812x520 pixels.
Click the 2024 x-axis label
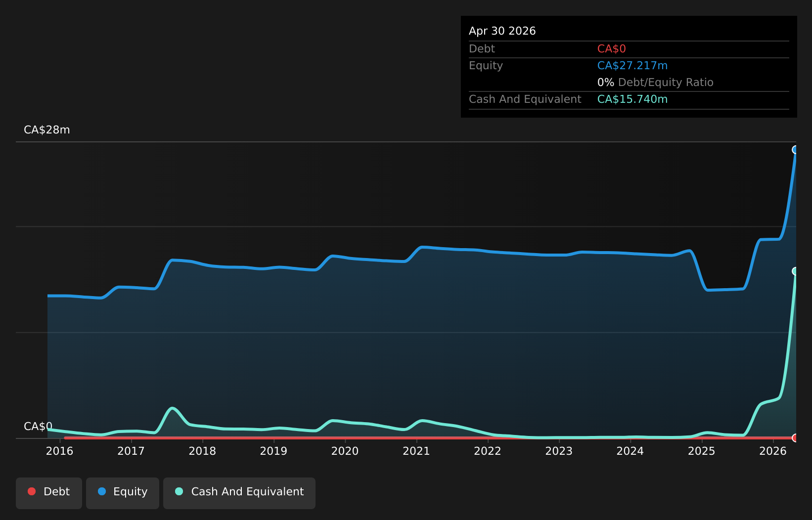(x=630, y=451)
